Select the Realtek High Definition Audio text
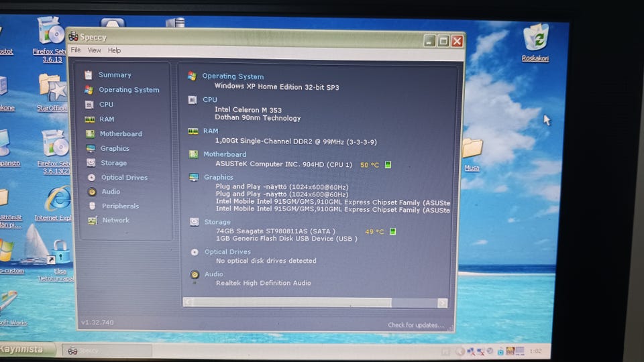This screenshot has height=362, width=644. [x=263, y=283]
